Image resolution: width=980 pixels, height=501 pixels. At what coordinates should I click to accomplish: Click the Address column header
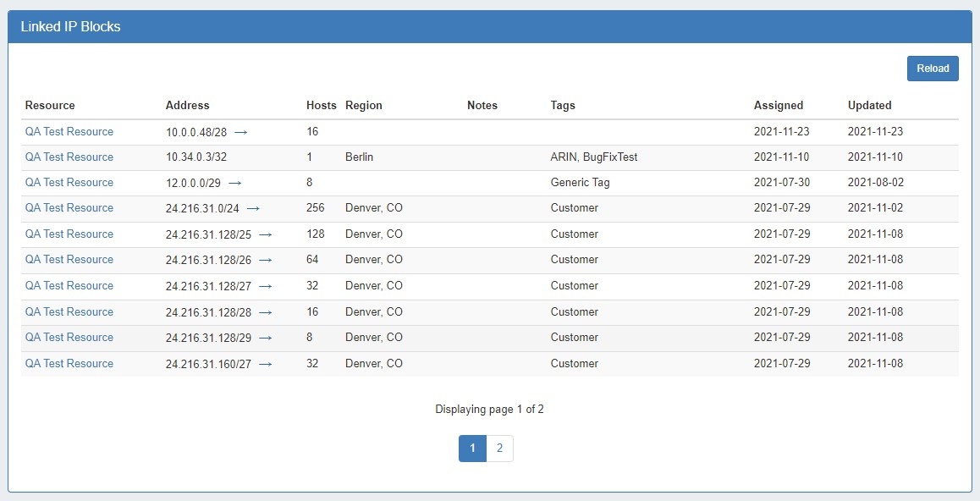tap(187, 106)
